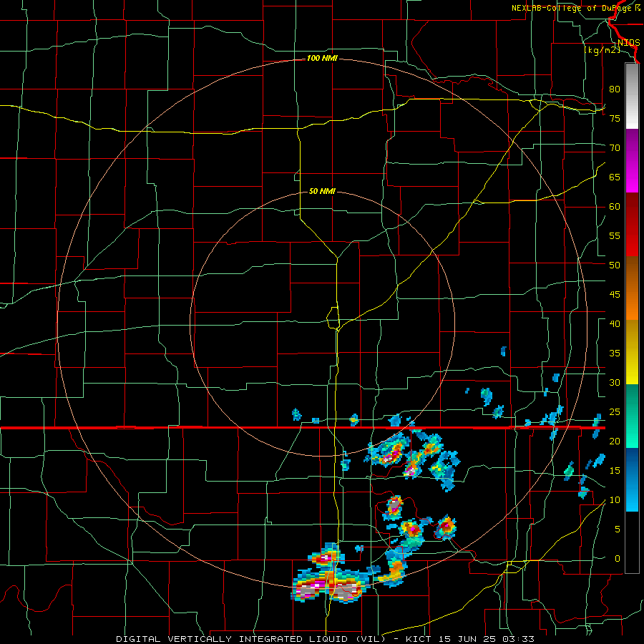Click the 15 JUN 25 03:33 timestamp

click(487, 639)
